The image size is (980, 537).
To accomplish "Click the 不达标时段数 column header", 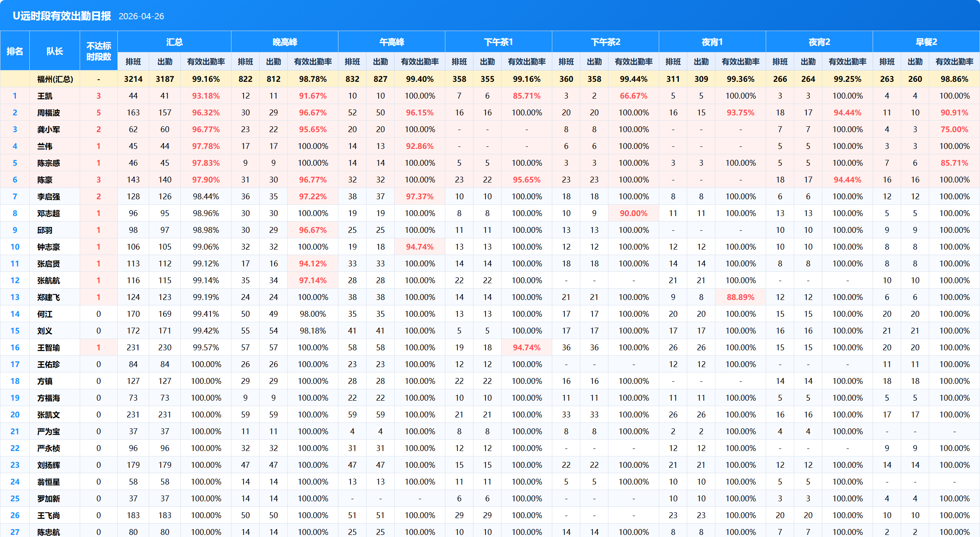I will [99, 51].
